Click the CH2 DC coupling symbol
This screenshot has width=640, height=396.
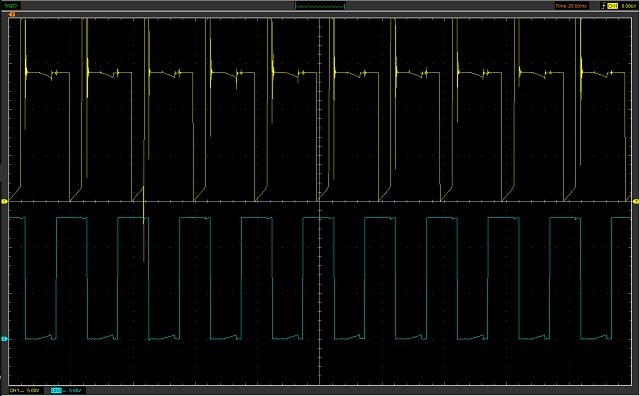point(64,391)
